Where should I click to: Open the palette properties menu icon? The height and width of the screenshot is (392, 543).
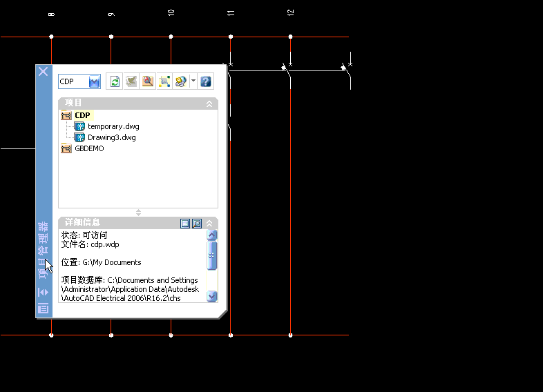tap(43, 308)
